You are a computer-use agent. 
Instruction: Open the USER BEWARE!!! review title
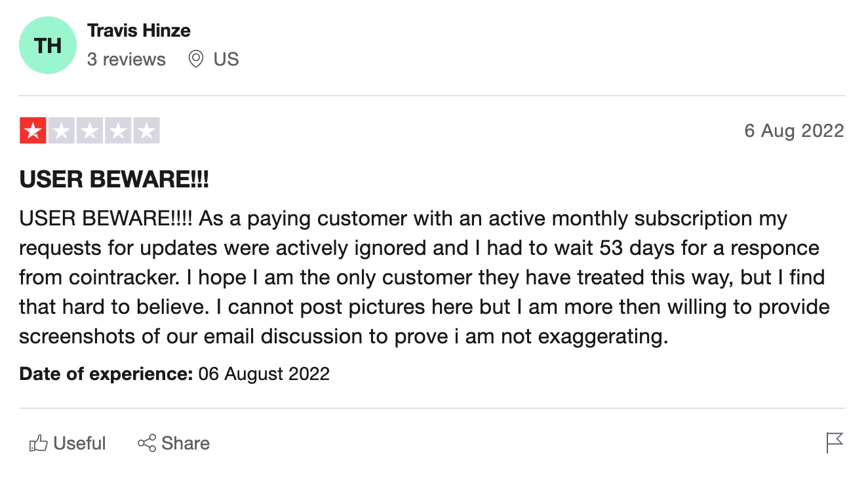[114, 180]
